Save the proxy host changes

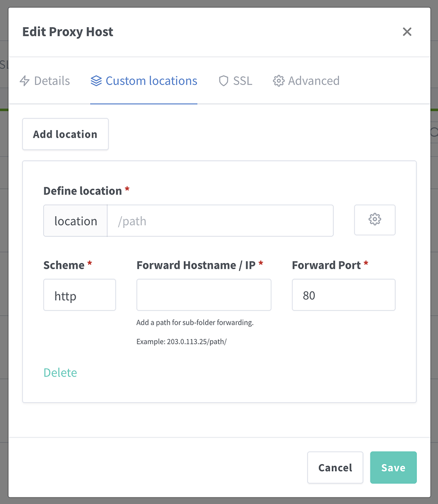pyautogui.click(x=393, y=467)
